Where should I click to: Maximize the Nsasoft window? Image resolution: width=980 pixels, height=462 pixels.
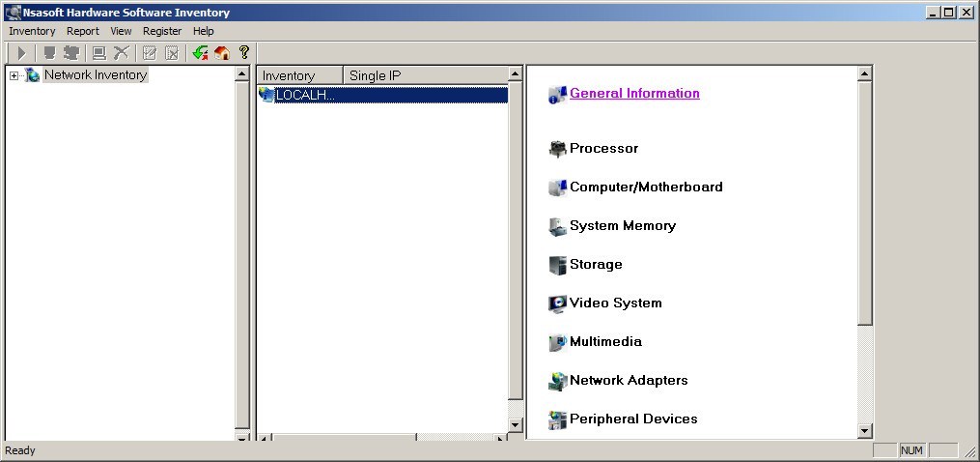(x=949, y=12)
